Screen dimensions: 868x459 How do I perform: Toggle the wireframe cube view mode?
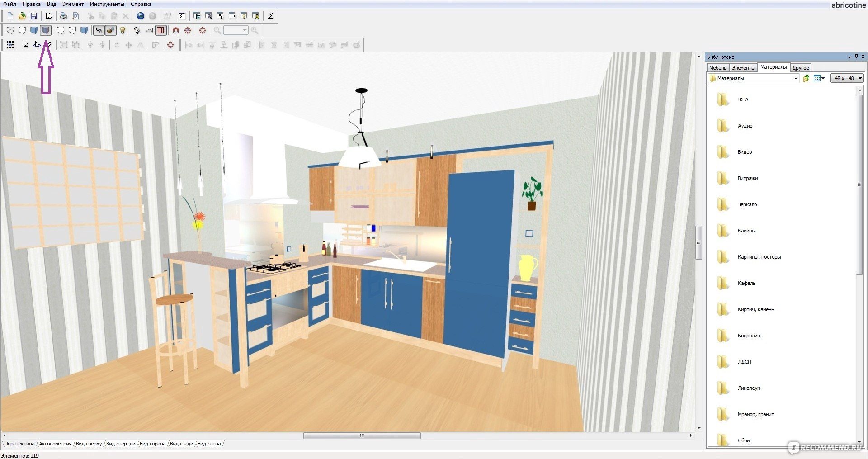[10, 31]
